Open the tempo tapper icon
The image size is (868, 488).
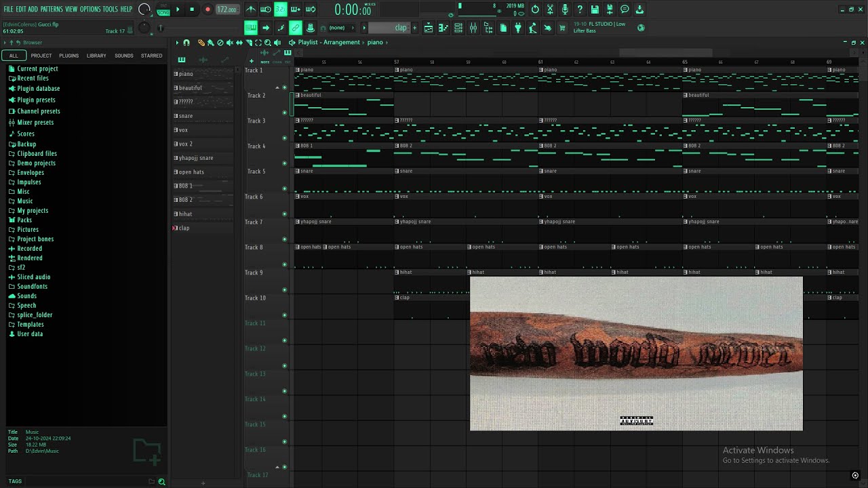pos(532,28)
